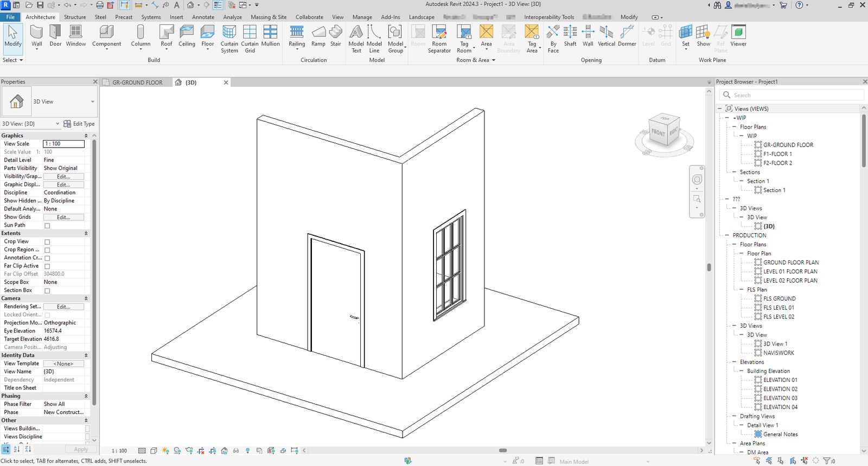Screen dimensions: 868x466
Task: Collapse the Elevations branch in browser
Action: pos(735,362)
